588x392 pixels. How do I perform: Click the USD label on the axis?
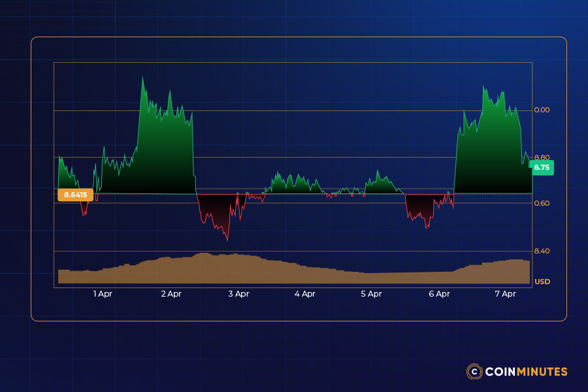[543, 282]
